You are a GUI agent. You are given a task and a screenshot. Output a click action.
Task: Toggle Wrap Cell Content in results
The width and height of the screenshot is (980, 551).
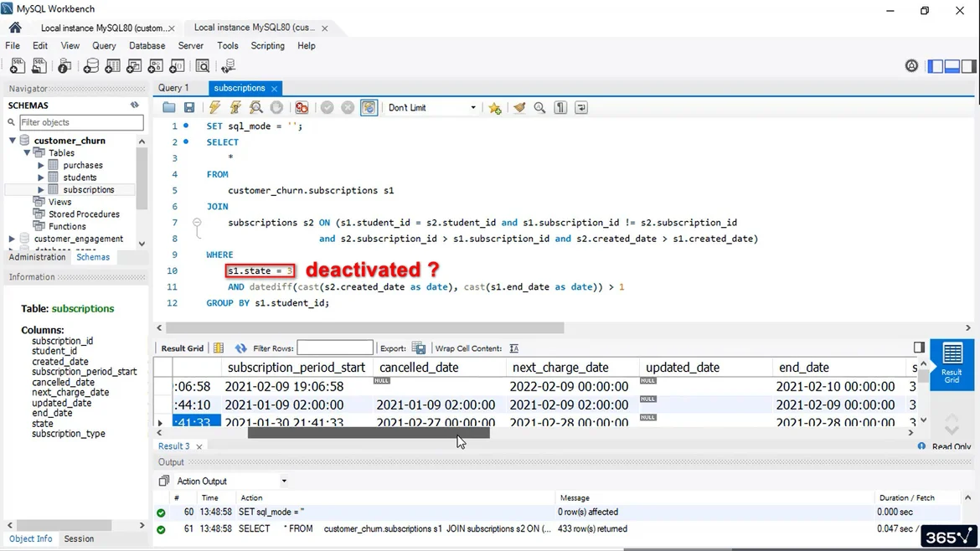[513, 348]
